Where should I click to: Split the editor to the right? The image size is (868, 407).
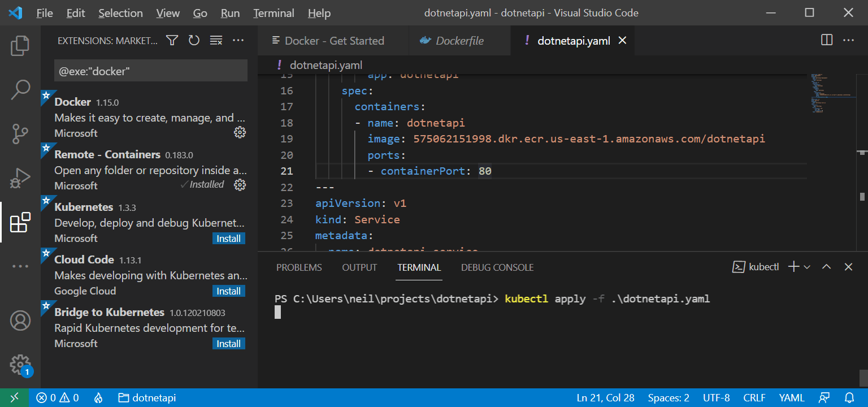pos(827,40)
